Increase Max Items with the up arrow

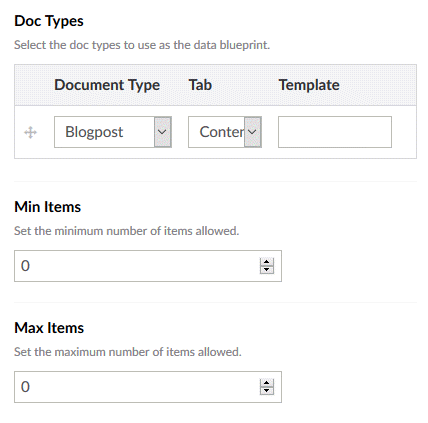(266, 383)
